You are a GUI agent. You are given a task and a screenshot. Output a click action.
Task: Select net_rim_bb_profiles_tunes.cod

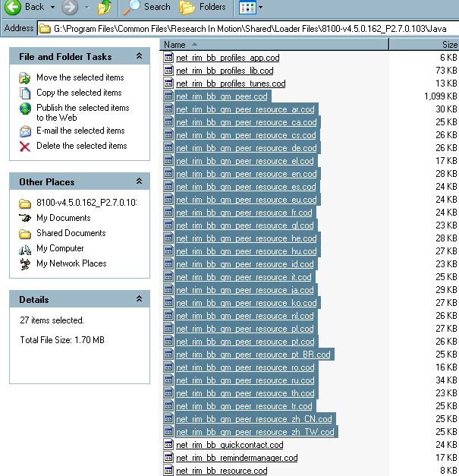pos(231,84)
